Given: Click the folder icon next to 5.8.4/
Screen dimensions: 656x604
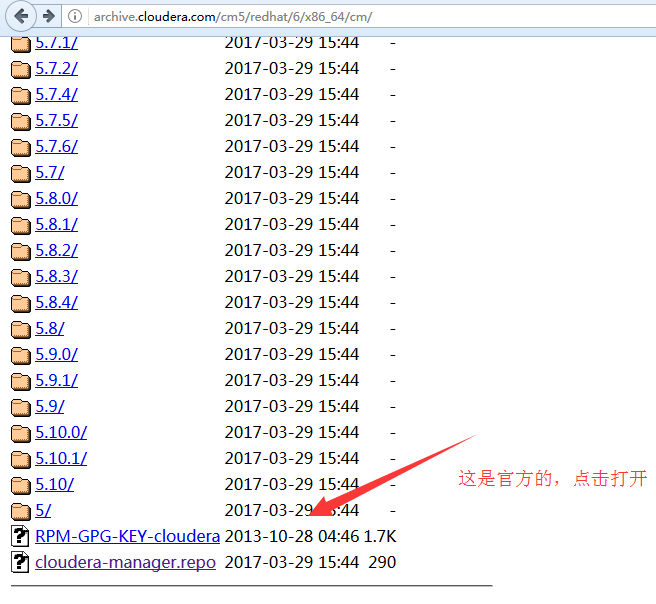Looking at the screenshot, I should tap(20, 303).
